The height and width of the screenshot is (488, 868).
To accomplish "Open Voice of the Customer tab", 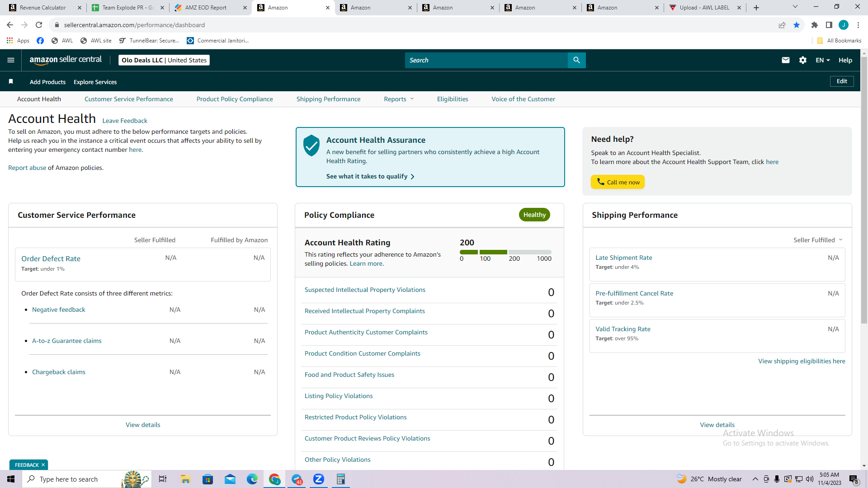I will (524, 99).
